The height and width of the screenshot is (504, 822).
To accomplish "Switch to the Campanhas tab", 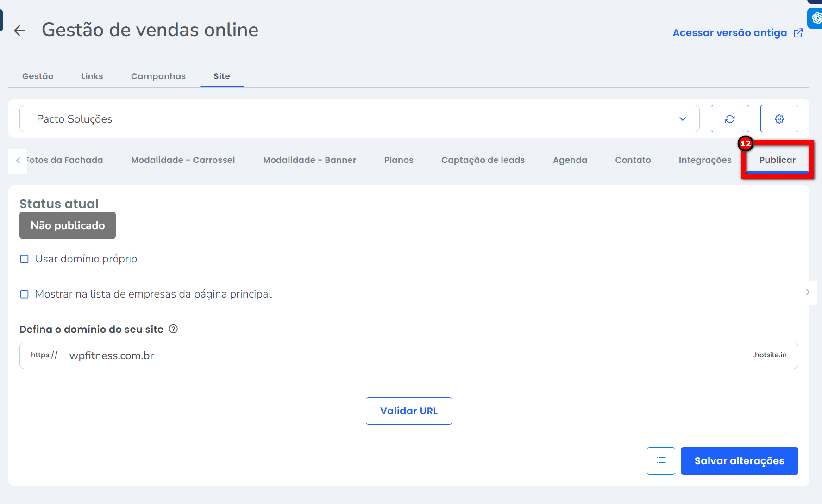I will pos(158,76).
